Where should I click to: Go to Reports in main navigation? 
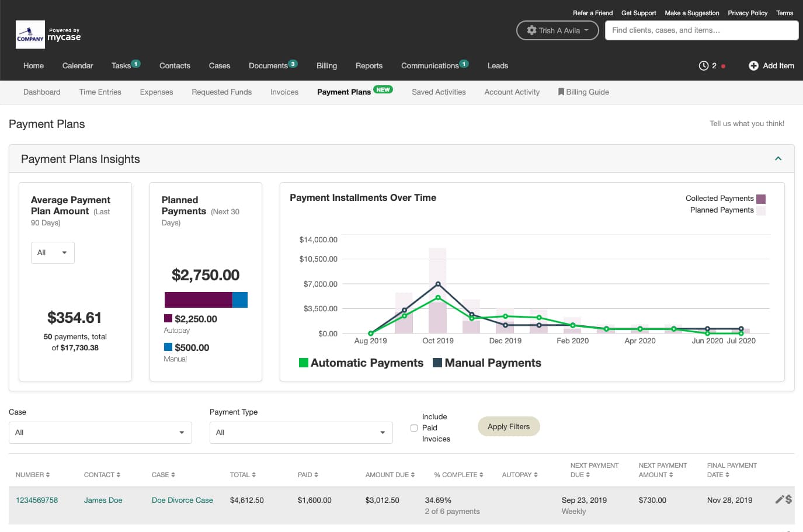(369, 66)
